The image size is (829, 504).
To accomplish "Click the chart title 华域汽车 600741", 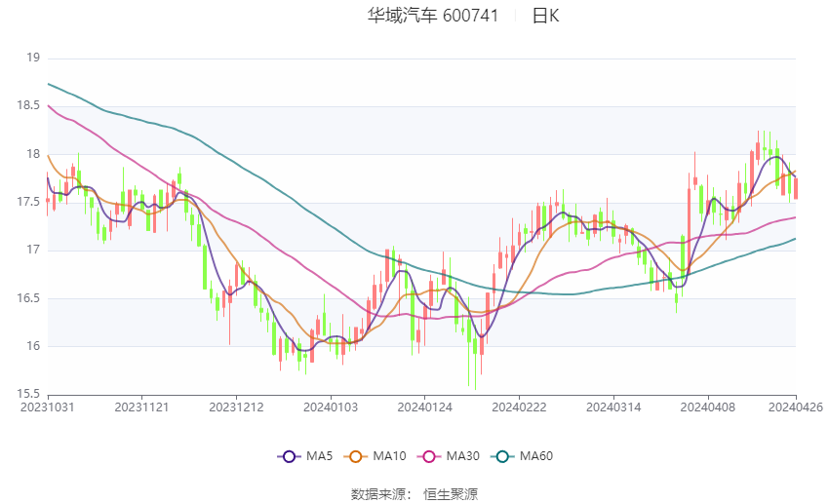I will (x=433, y=16).
